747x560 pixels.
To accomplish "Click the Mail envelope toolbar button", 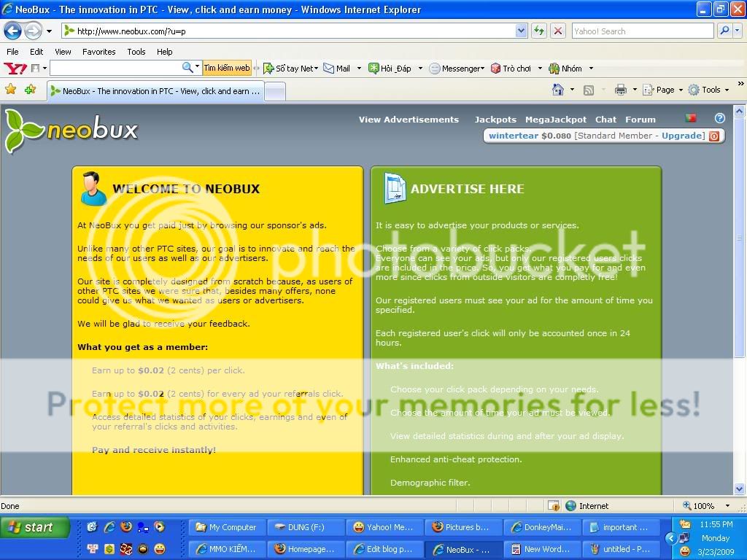I will pos(337,69).
